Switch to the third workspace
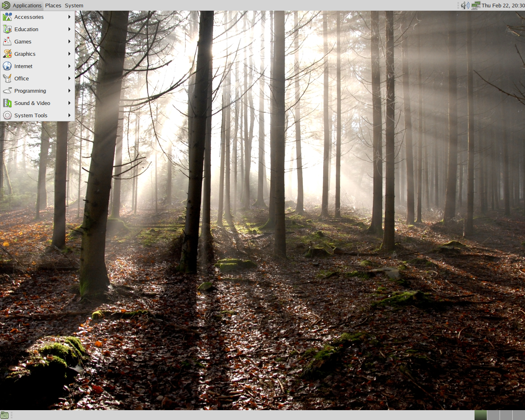This screenshot has width=525, height=420. (506, 415)
